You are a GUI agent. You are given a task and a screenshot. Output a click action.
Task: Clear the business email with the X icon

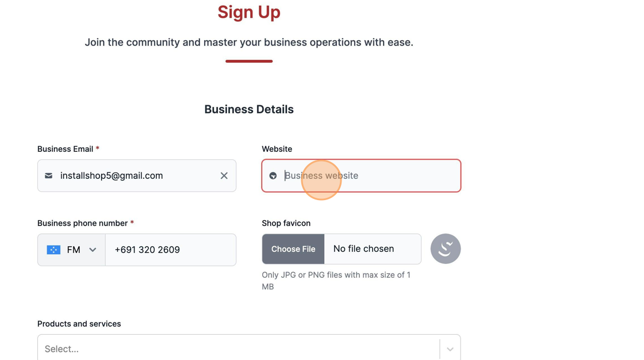point(224,176)
